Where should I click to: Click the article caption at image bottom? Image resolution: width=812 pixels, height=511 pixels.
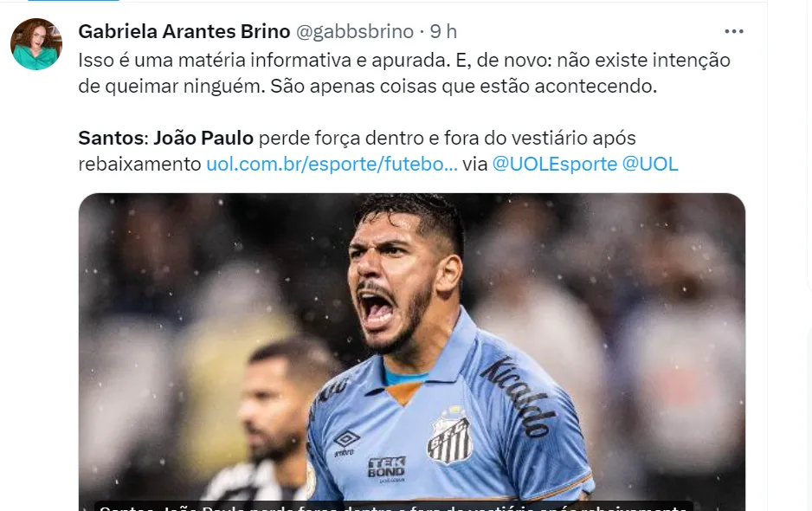[x=394, y=507]
